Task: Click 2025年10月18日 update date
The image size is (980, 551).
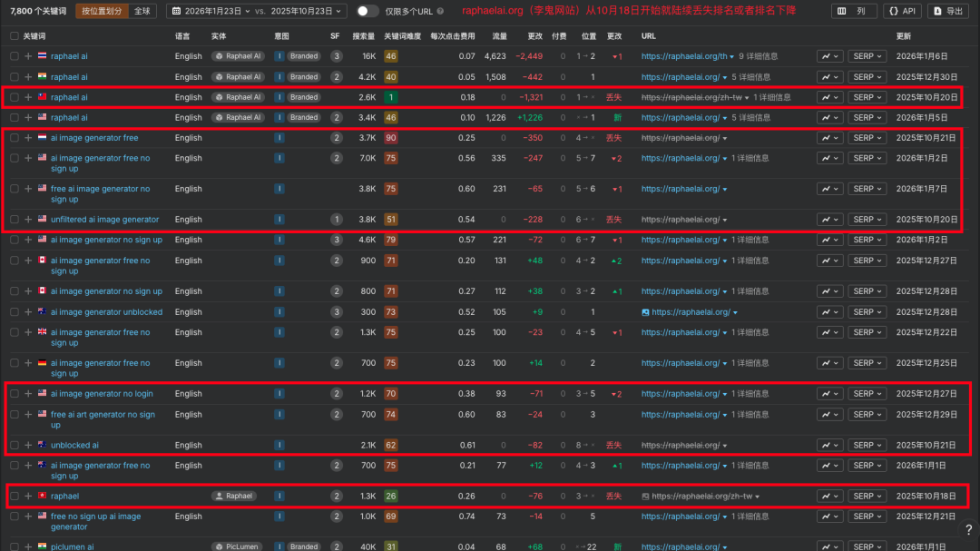Action: pos(926,496)
